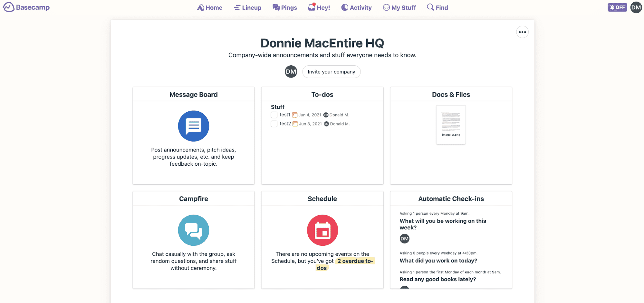Open the red Schedule calendar icon
This screenshot has width=644, height=303.
322,230
